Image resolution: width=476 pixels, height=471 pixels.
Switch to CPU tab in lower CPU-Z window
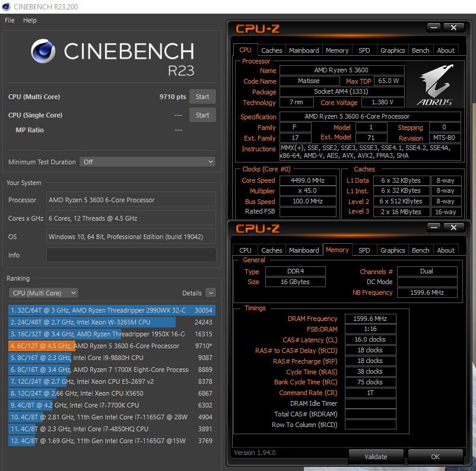pyautogui.click(x=245, y=250)
